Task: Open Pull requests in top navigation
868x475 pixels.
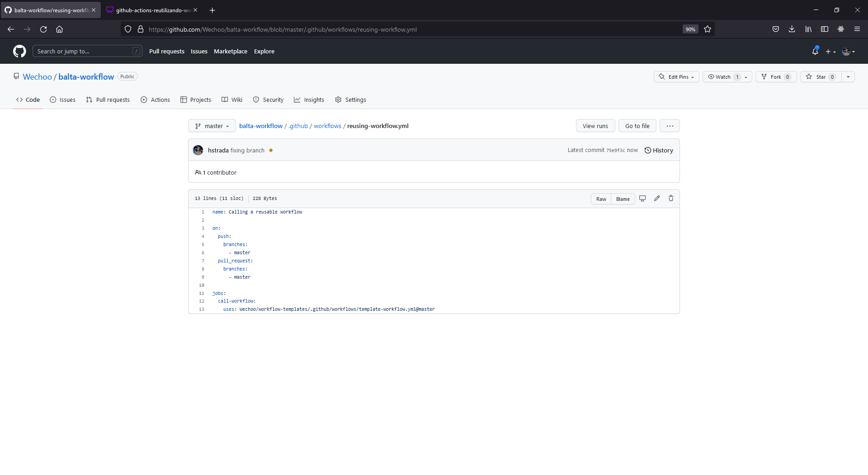Action: point(167,51)
